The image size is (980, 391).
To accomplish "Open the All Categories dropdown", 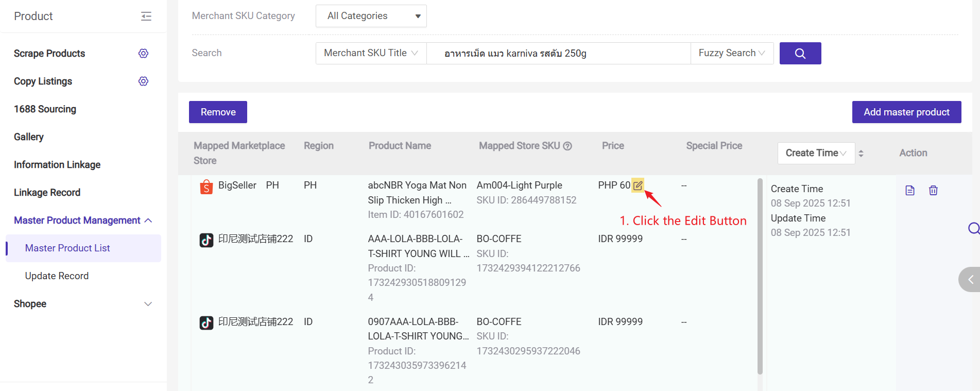I will click(371, 16).
